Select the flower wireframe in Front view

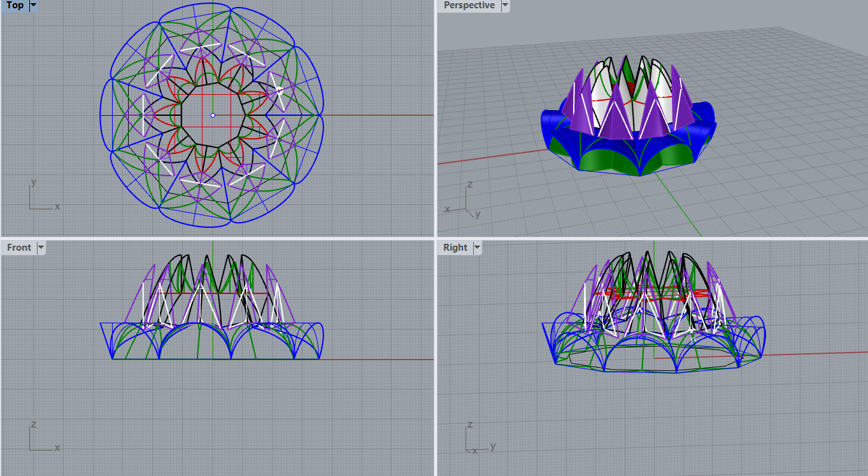point(211,307)
